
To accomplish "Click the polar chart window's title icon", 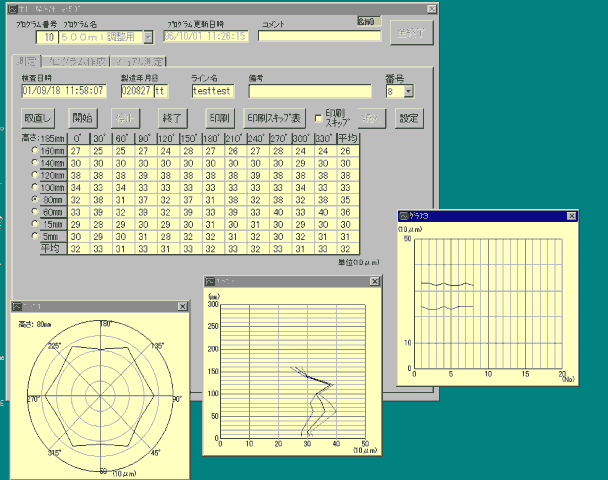I will point(17,306).
